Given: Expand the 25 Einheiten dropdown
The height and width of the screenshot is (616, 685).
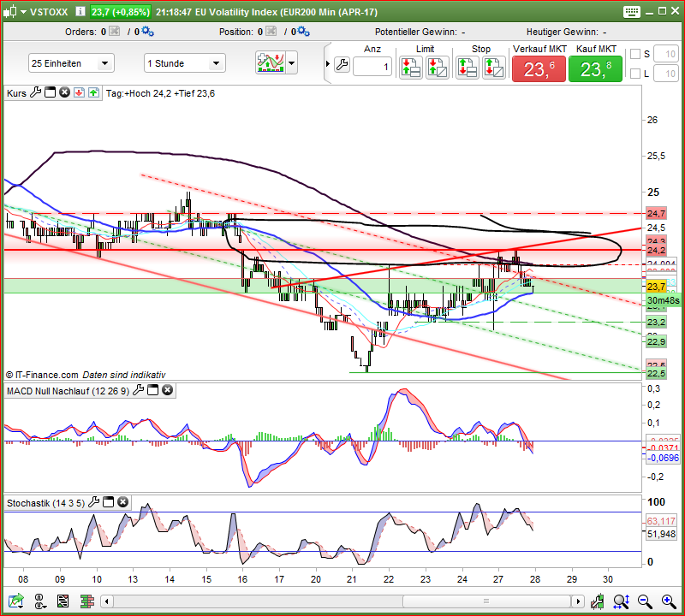Looking at the screenshot, I should click(70, 63).
